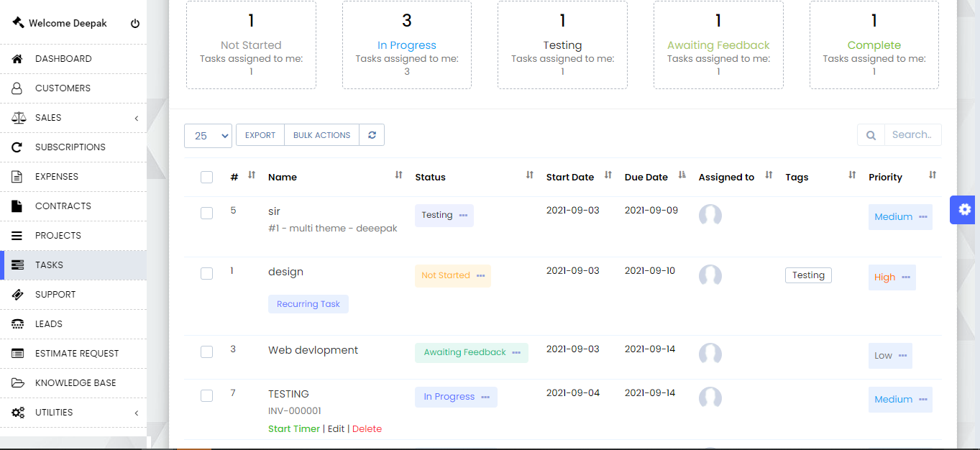Click the power logout icon
This screenshot has height=450, width=980.
pos(134,22)
